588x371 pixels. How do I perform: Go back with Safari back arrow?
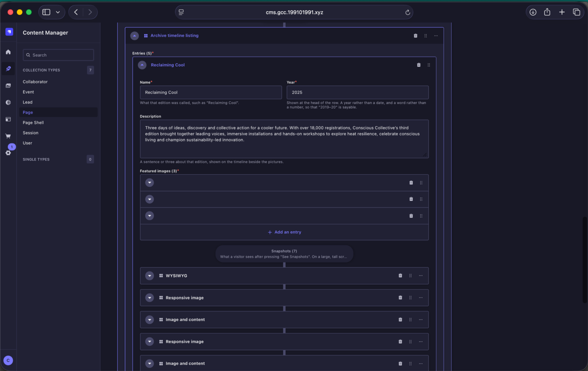(76, 12)
